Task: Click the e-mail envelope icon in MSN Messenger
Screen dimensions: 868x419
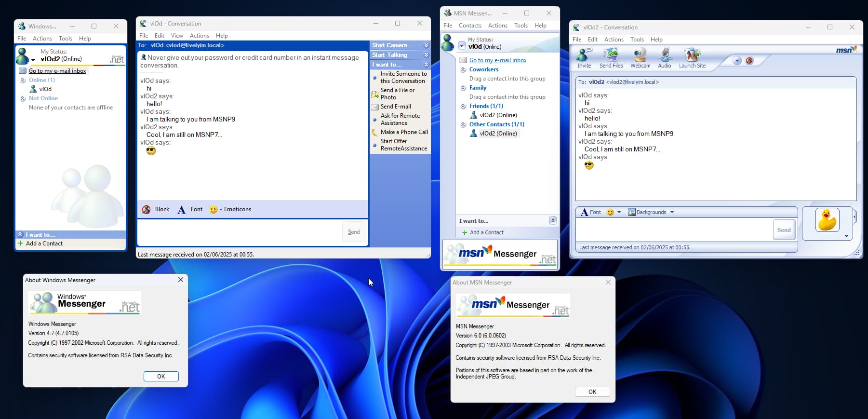Action: pos(463,60)
